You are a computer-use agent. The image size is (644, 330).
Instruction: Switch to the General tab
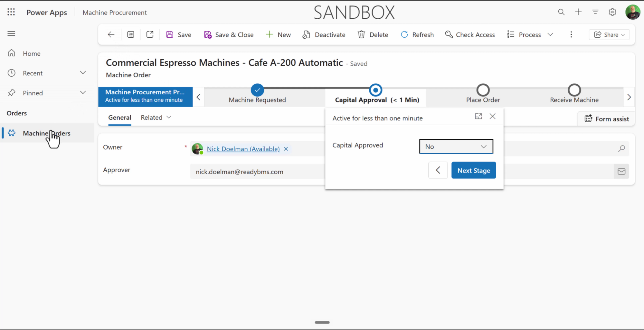(x=120, y=118)
